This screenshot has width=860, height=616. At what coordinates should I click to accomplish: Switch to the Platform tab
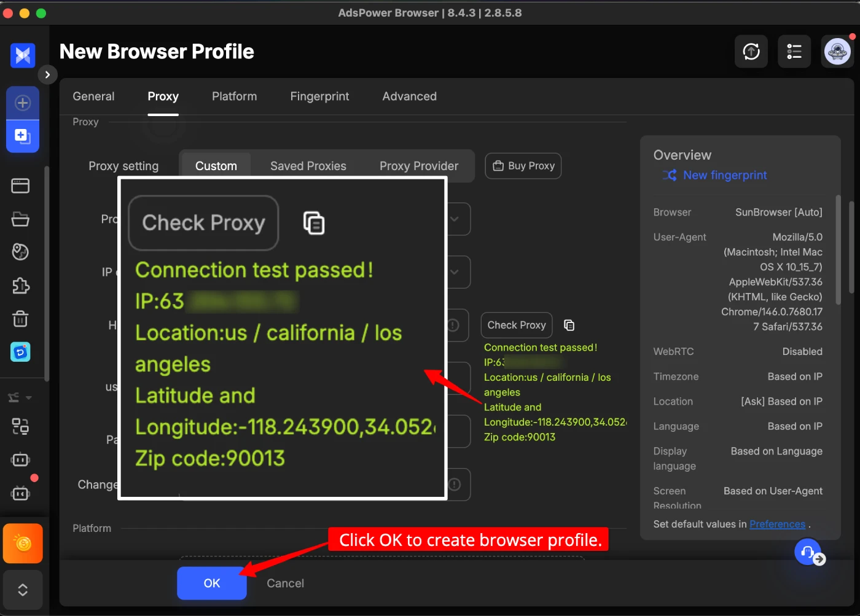coord(234,96)
